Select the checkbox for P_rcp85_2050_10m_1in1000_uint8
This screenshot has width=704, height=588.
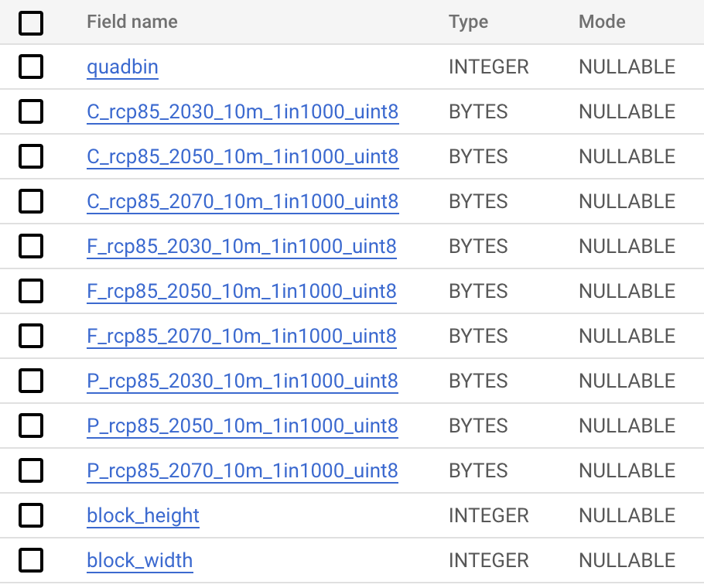(31, 426)
